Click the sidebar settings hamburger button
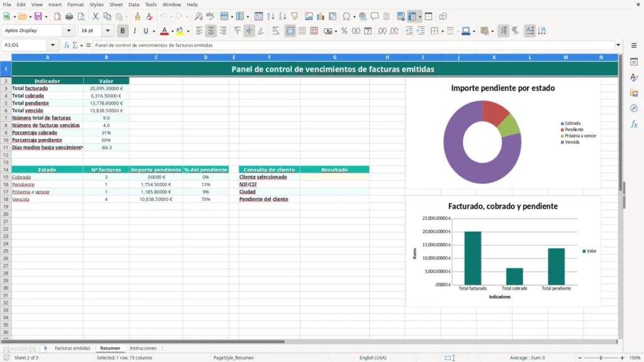The image size is (644, 362). click(x=634, y=45)
